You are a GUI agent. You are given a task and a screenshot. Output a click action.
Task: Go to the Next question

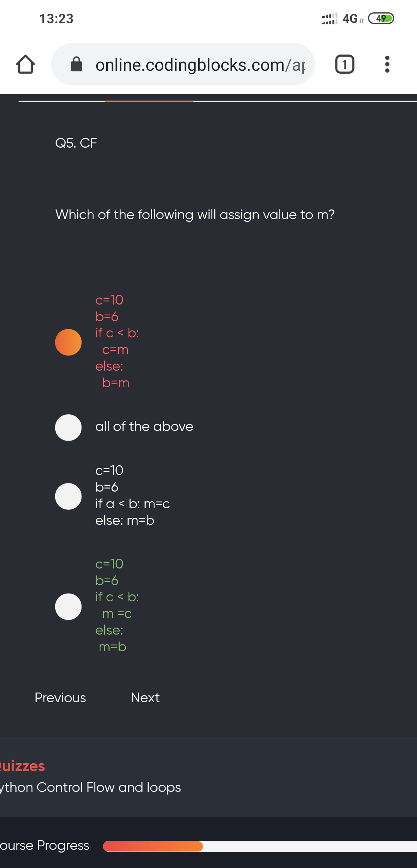[x=145, y=698]
